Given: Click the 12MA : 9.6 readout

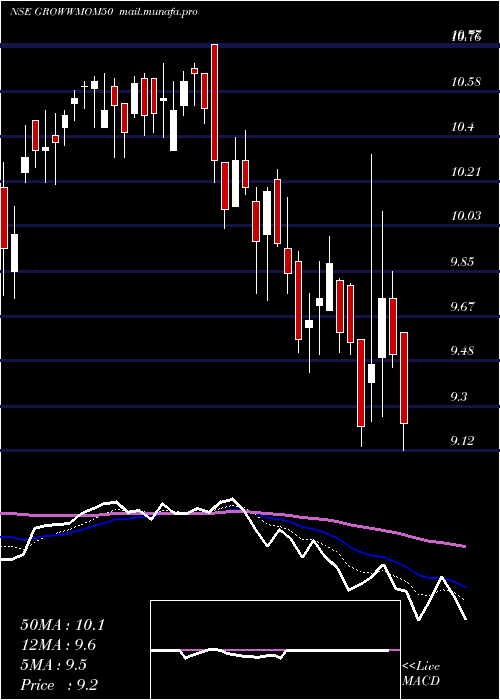Looking at the screenshot, I should click(x=58, y=645).
